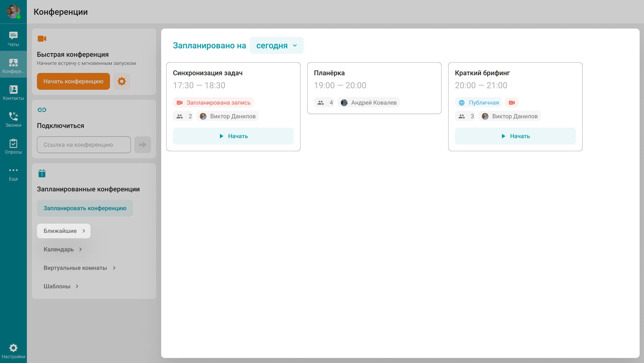644x363 pixels.
Task: Click the Публичная badge
Action: (478, 103)
